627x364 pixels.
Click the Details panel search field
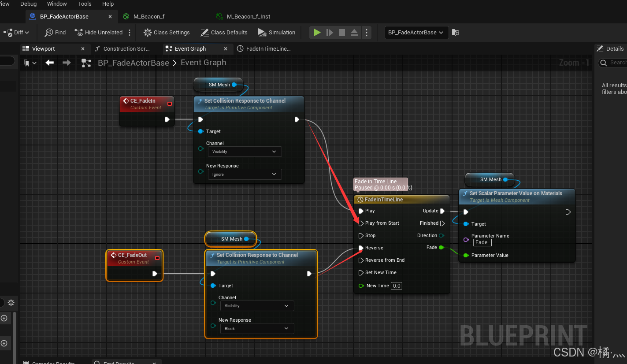[613, 63]
